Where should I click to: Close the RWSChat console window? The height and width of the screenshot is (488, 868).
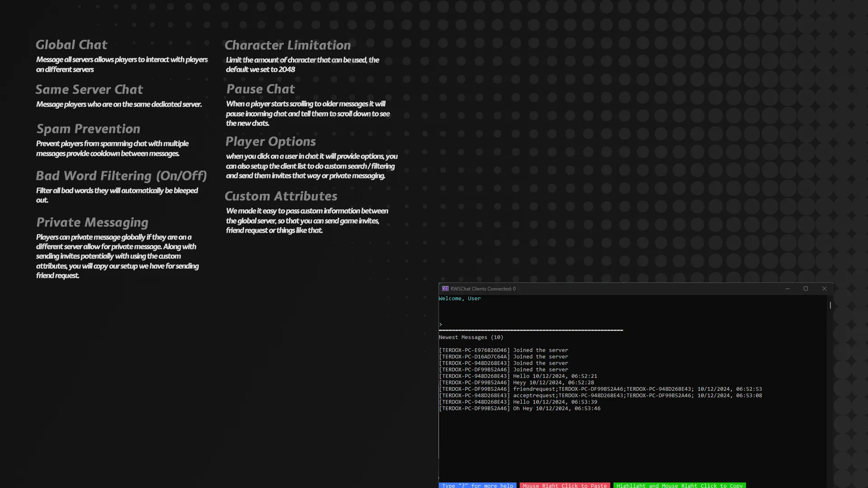click(824, 289)
